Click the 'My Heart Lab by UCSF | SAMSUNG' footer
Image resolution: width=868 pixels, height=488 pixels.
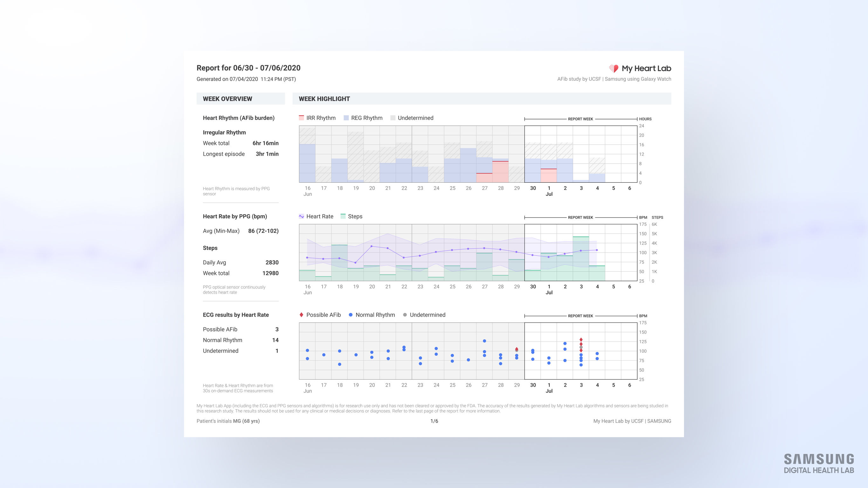pyautogui.click(x=632, y=421)
